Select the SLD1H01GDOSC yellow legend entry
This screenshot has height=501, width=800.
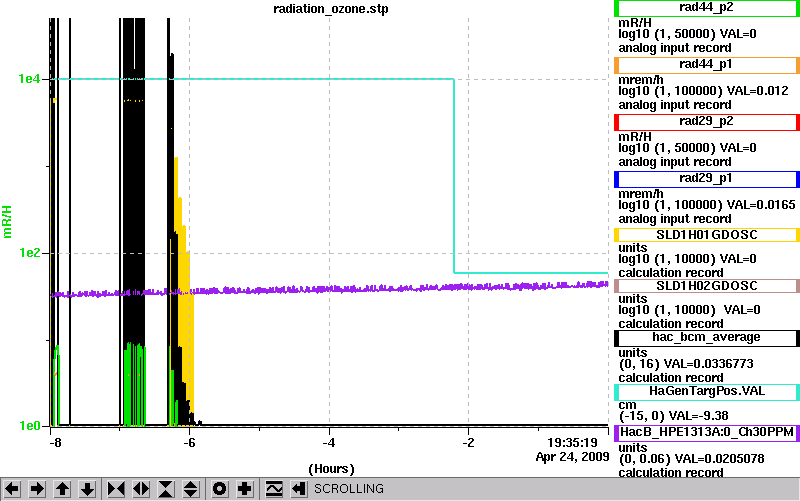coord(706,235)
